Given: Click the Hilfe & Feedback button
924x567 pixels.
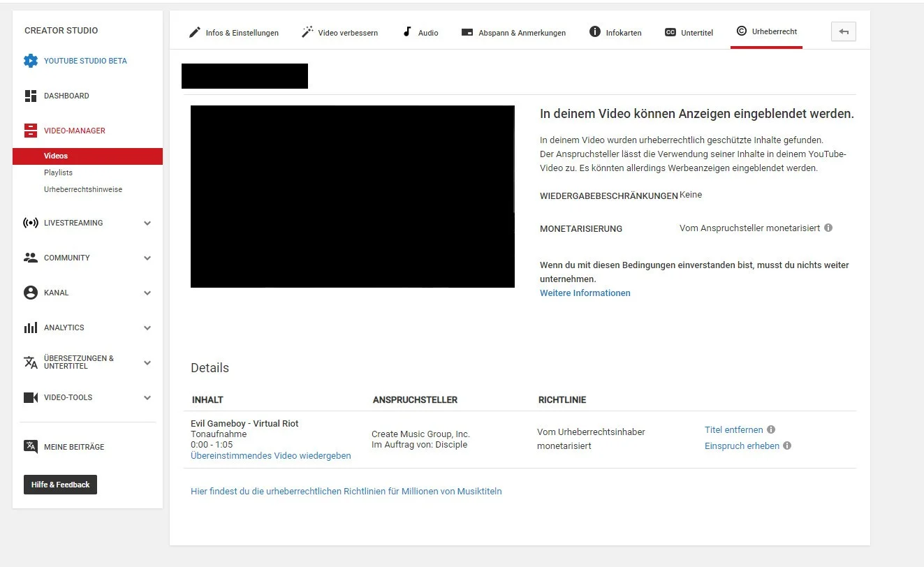Looking at the screenshot, I should 61,485.
